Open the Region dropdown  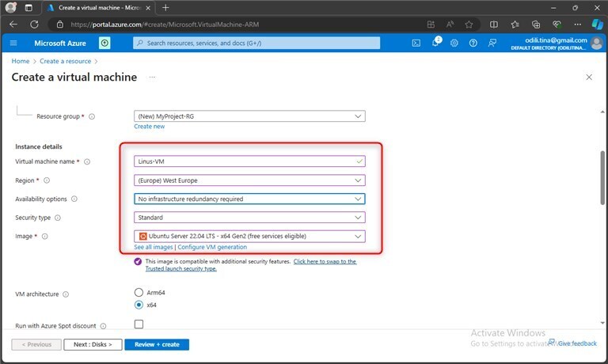249,180
